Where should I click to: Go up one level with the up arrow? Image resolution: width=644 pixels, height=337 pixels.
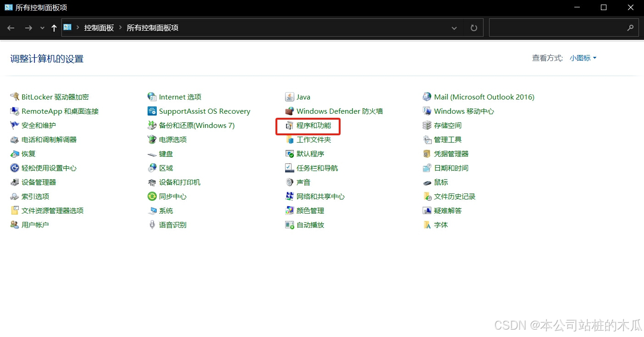pos(54,28)
